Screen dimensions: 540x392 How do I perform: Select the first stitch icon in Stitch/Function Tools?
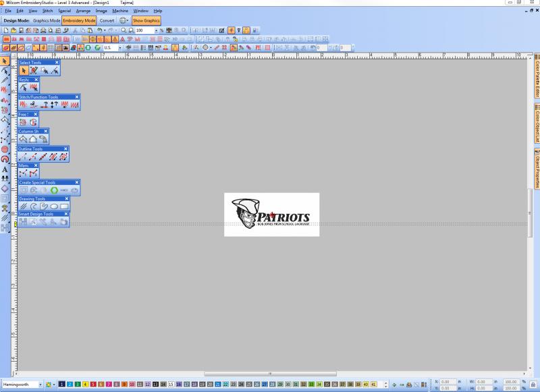click(x=24, y=105)
